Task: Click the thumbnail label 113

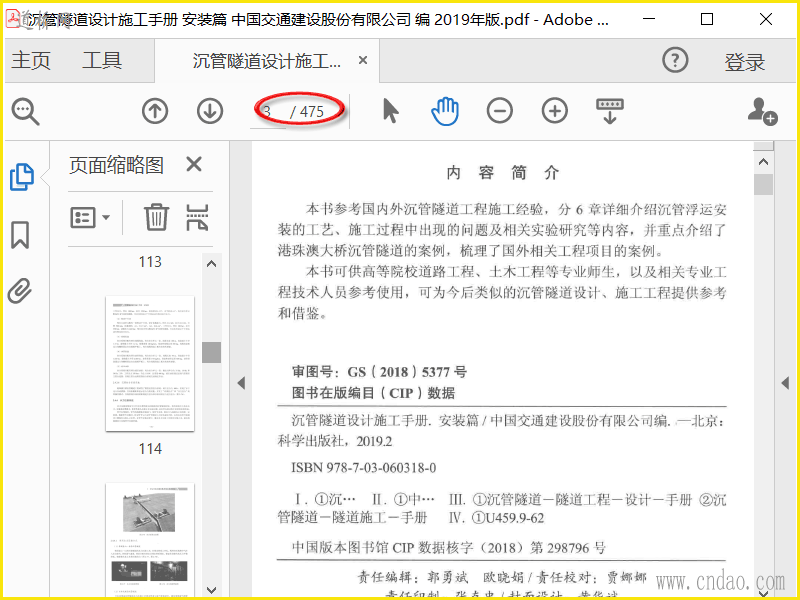Action: (150, 262)
